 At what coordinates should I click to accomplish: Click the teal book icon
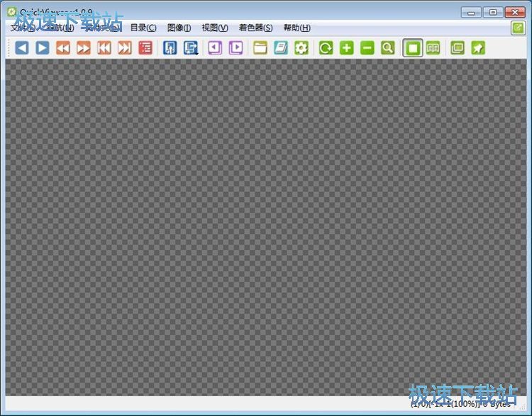coord(281,47)
